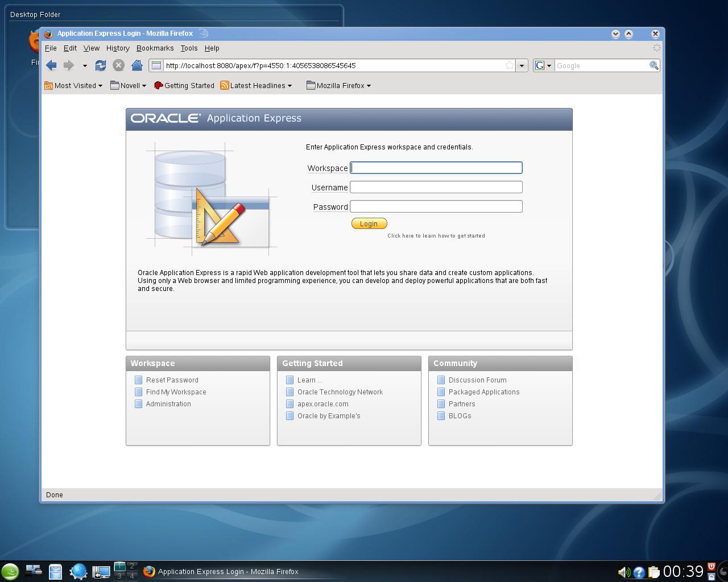Image resolution: width=728 pixels, height=582 pixels.
Task: Open the File menu
Action: [x=51, y=48]
